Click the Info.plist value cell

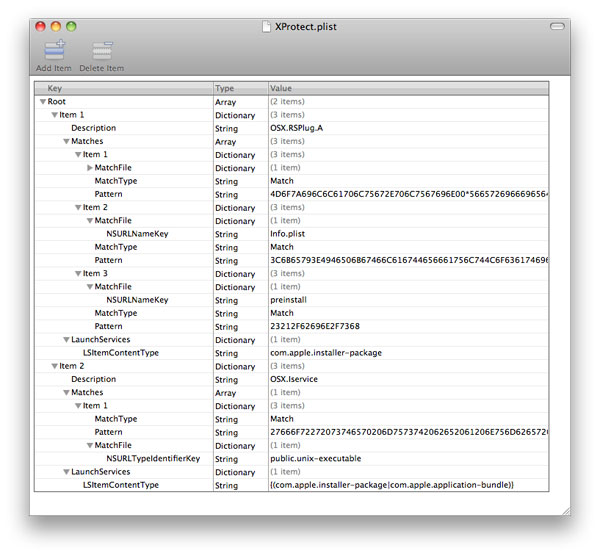pos(287,234)
